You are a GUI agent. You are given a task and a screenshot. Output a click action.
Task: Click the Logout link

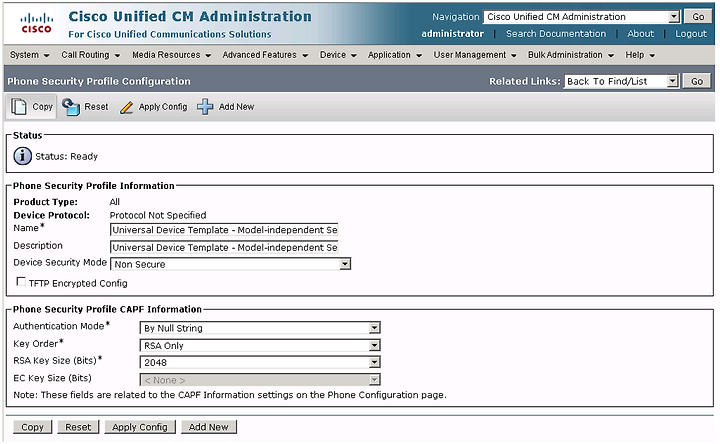pos(691,34)
